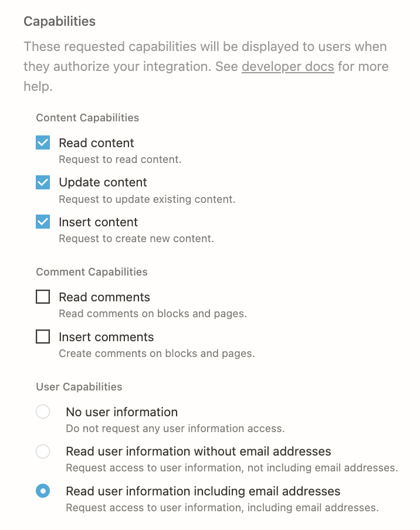Viewport: 420px width, 530px height.
Task: Click the Read content label text
Action: click(x=96, y=142)
